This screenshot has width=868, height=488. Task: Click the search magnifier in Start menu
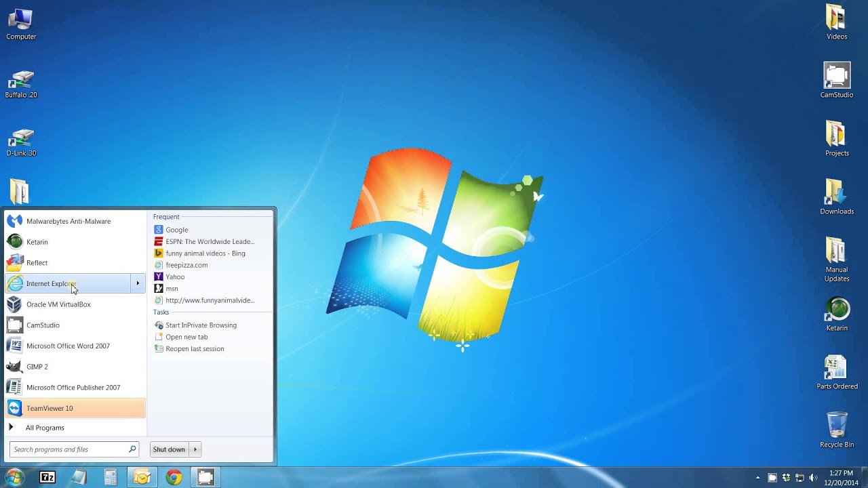(132, 449)
